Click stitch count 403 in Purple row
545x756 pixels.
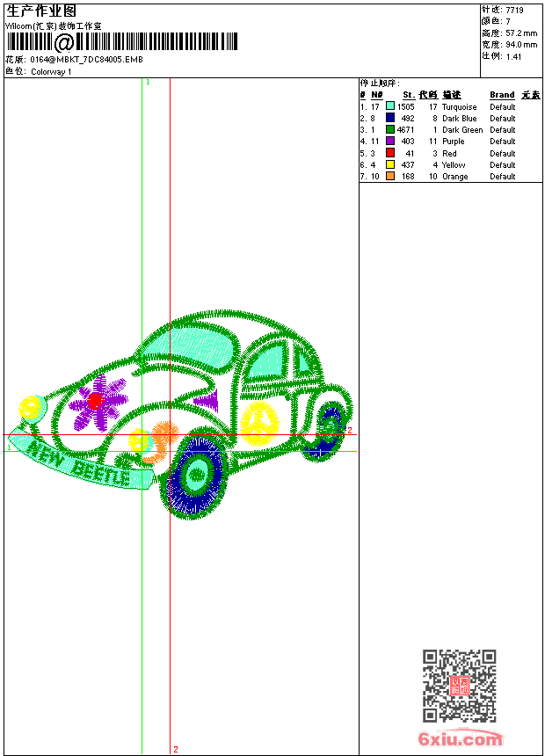(x=408, y=142)
